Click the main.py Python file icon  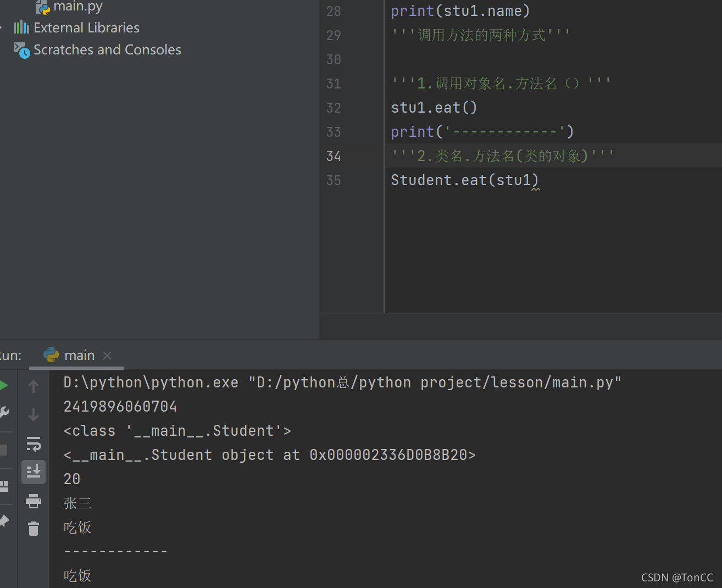coord(43,7)
